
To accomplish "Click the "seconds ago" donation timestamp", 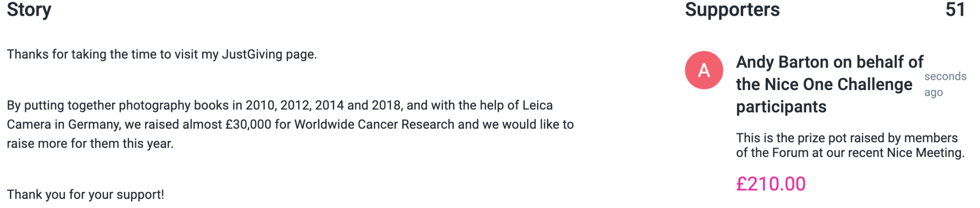I will pyautogui.click(x=945, y=84).
